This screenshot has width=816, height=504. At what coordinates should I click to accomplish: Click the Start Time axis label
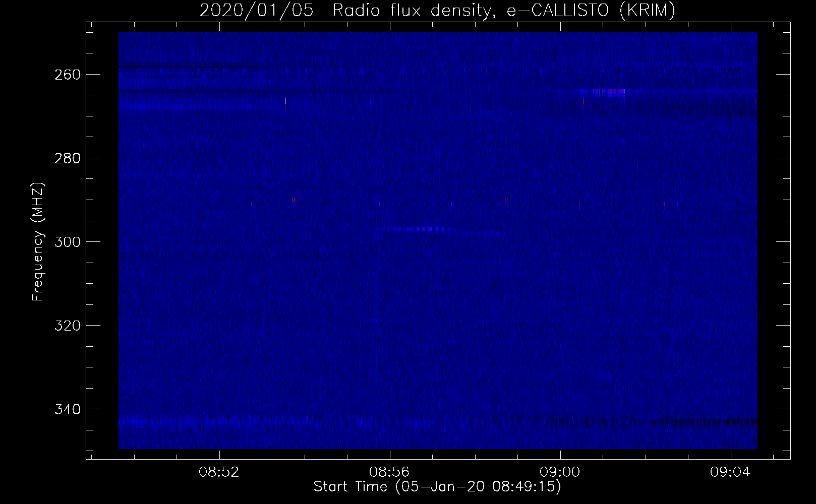coord(437,487)
